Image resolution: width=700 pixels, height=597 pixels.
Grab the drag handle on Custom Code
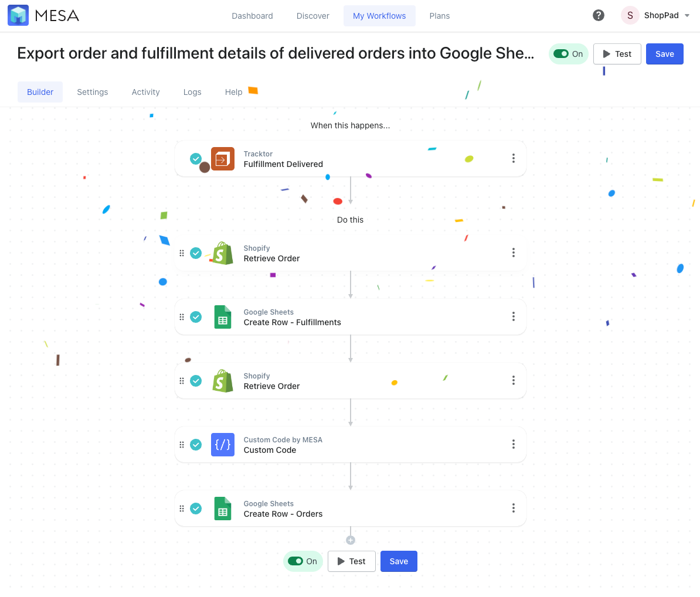(x=182, y=445)
